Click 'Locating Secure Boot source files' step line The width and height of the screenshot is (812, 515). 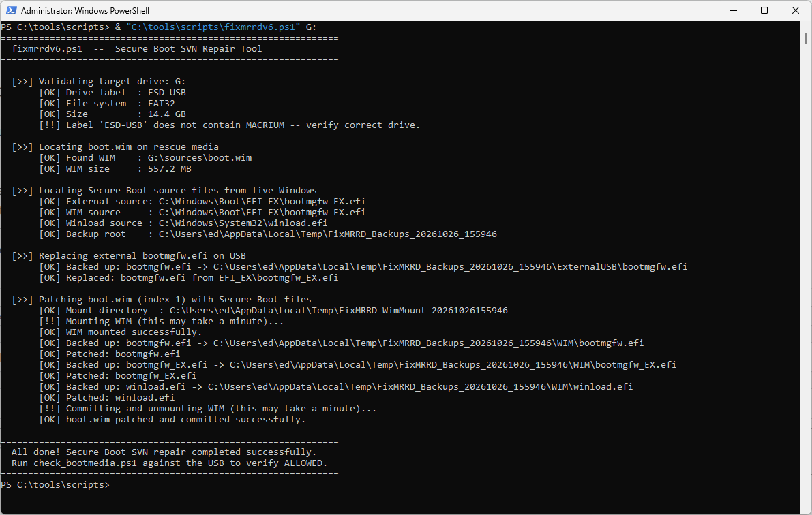164,190
